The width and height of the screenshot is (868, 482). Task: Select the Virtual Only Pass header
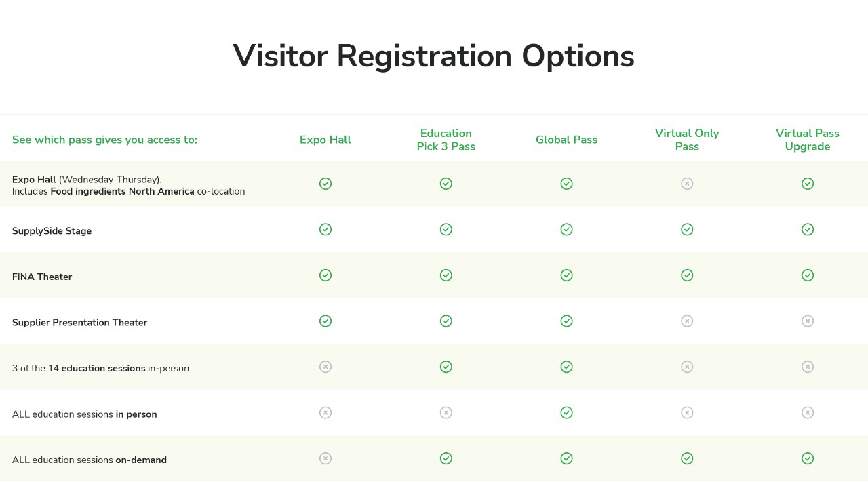pos(687,140)
